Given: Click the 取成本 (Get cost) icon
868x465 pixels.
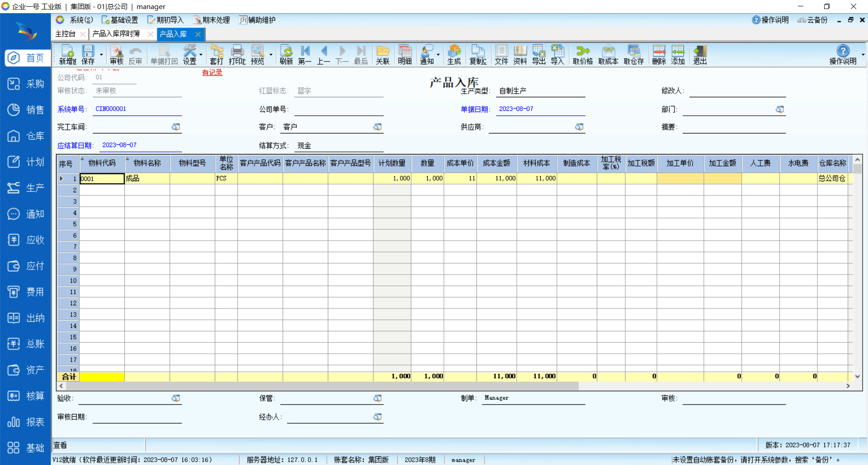Looking at the screenshot, I should coord(608,55).
